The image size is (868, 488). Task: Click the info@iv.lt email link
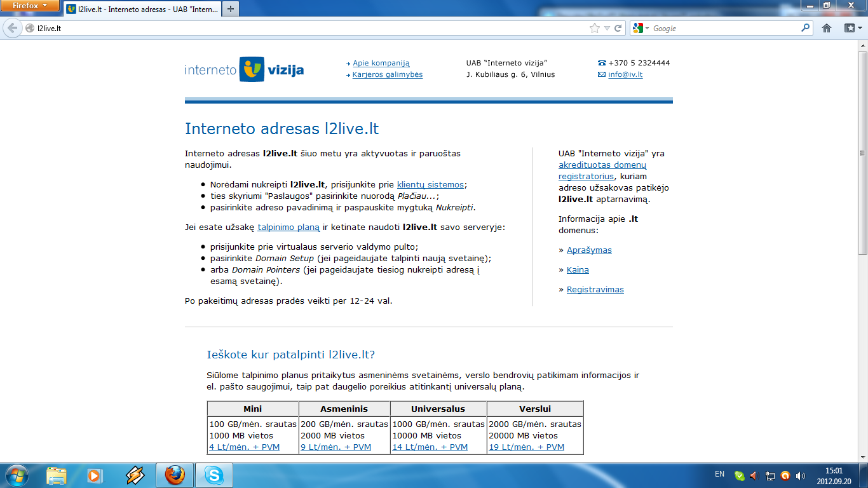click(x=625, y=74)
